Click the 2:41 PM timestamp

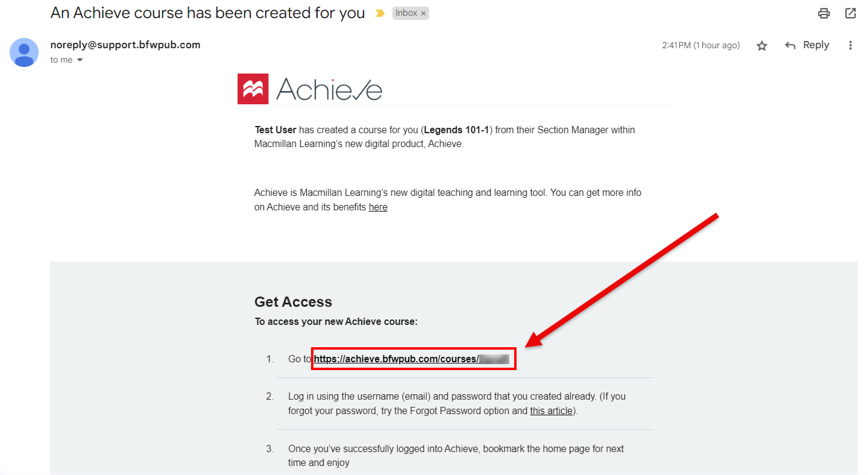[700, 45]
